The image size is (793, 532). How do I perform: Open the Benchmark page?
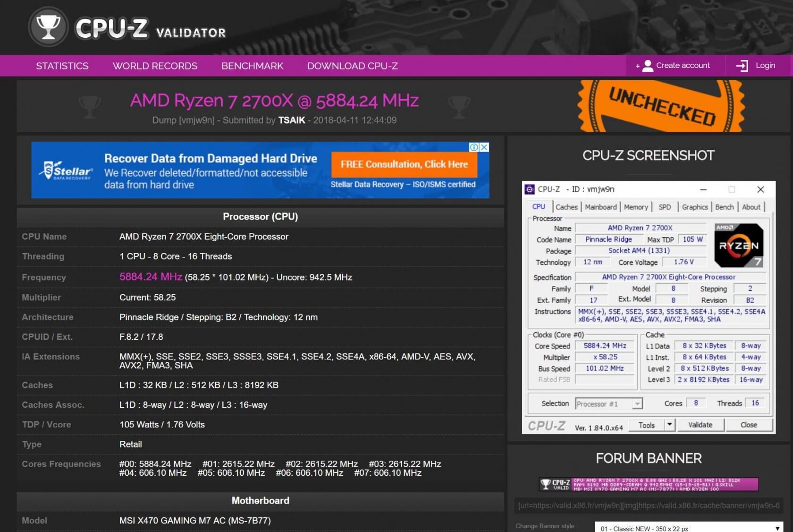(x=253, y=66)
